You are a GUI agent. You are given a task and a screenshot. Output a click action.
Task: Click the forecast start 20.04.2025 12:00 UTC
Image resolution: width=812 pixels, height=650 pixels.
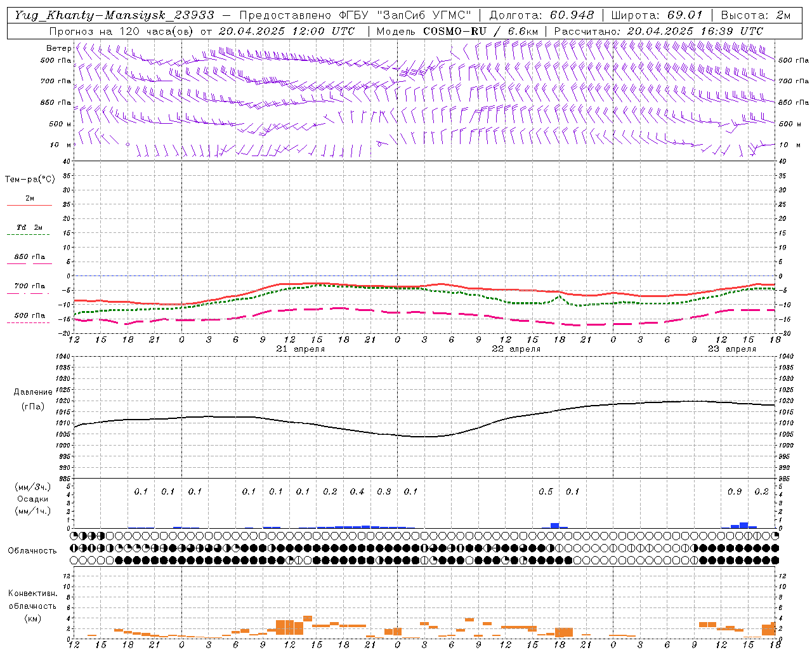point(287,30)
